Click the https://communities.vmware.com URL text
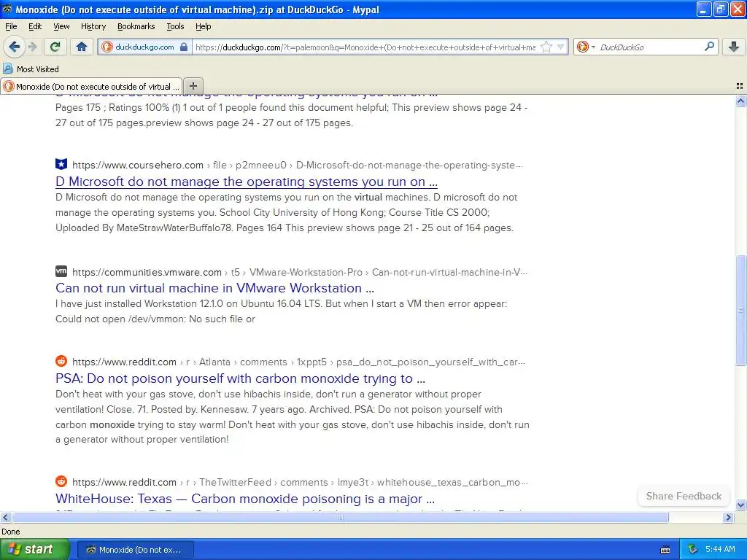Viewport: 747px width, 560px height. (x=147, y=273)
